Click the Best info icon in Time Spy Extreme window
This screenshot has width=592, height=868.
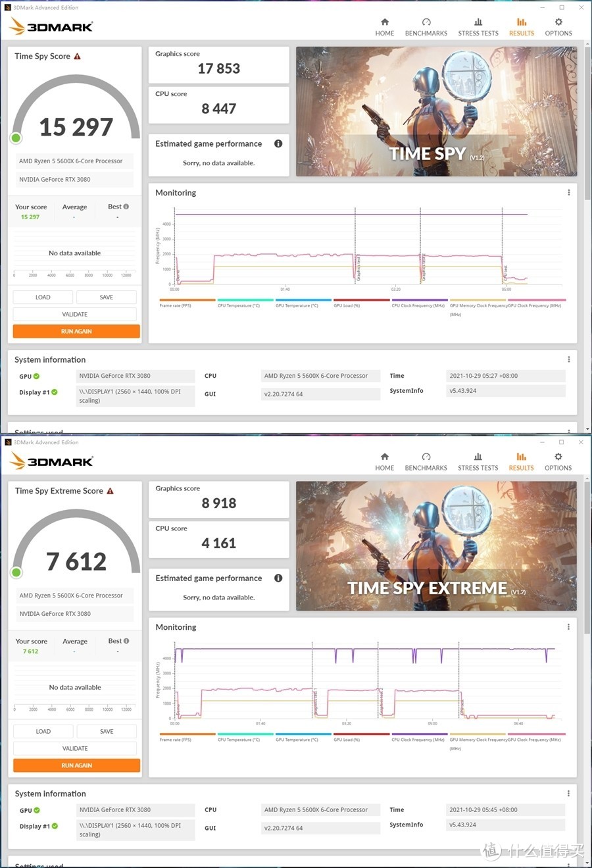tap(126, 641)
